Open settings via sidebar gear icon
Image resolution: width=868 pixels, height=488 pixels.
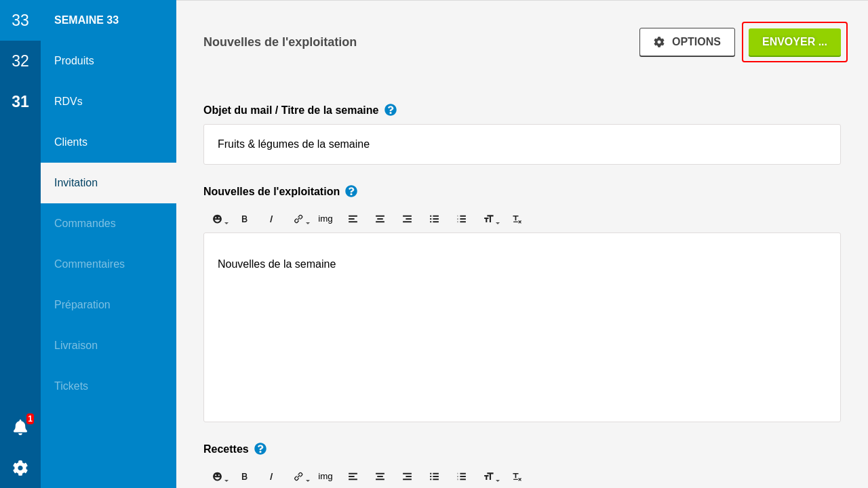click(20, 468)
